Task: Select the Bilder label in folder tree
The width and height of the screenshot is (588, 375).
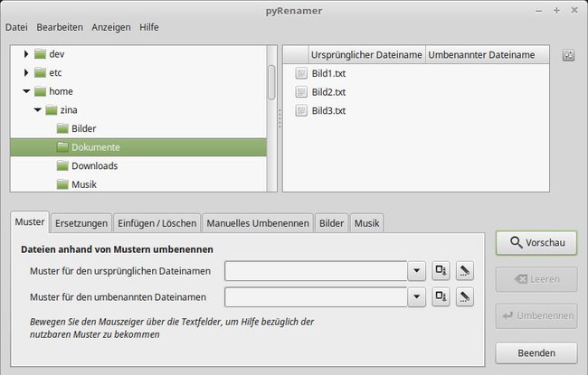Action: [x=83, y=128]
